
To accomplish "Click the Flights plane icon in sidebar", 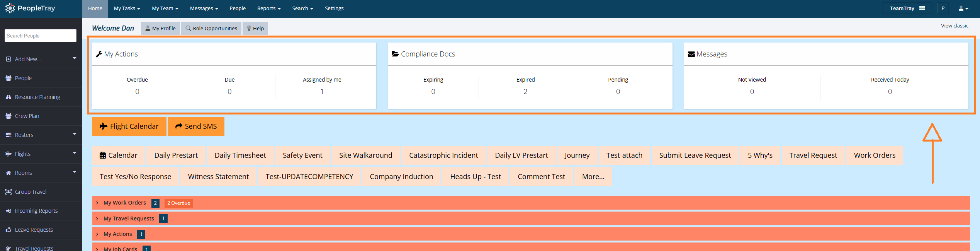I will pos(8,154).
